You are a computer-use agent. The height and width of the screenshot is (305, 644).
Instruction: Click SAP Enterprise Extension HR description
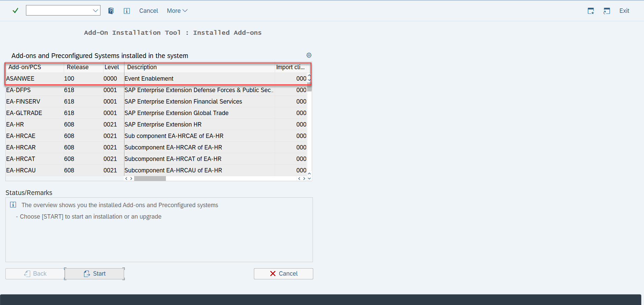(x=163, y=124)
